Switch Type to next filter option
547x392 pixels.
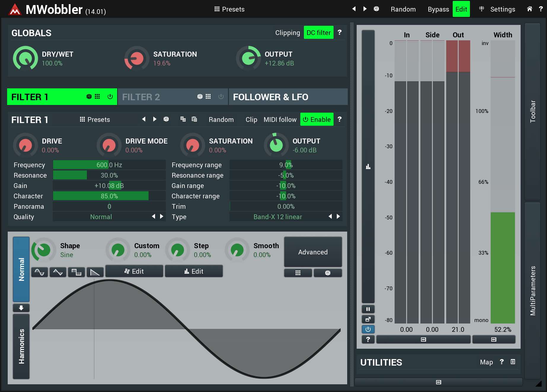(338, 216)
